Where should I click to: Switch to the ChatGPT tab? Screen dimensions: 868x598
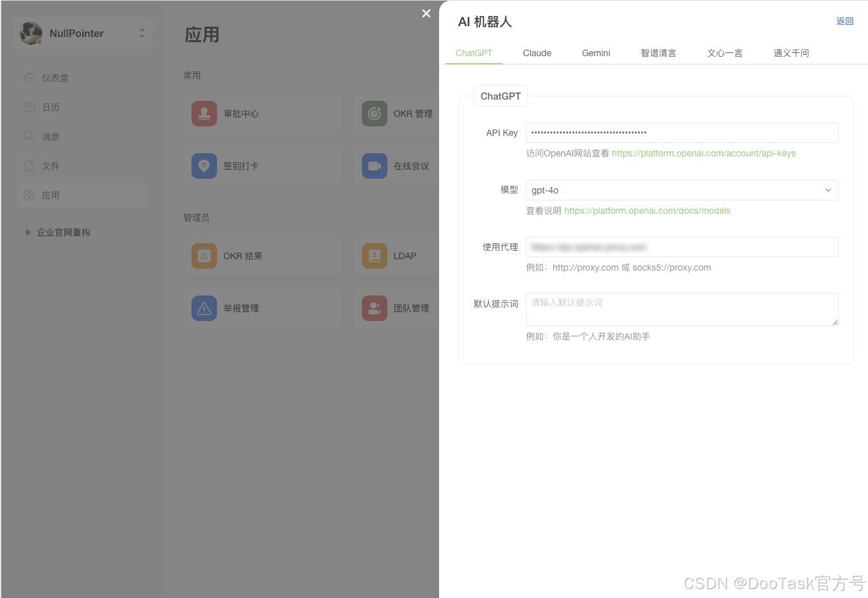tap(474, 53)
